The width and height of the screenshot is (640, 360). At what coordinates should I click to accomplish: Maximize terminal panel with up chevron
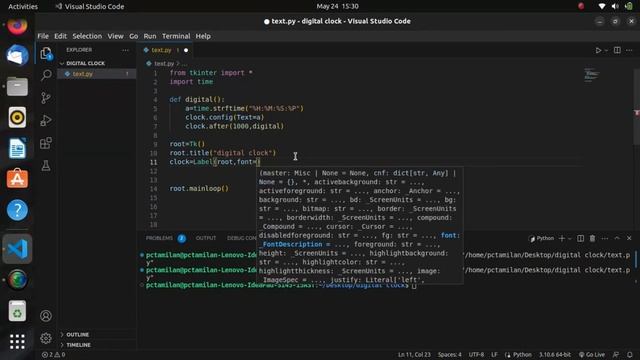pyautogui.click(x=617, y=238)
